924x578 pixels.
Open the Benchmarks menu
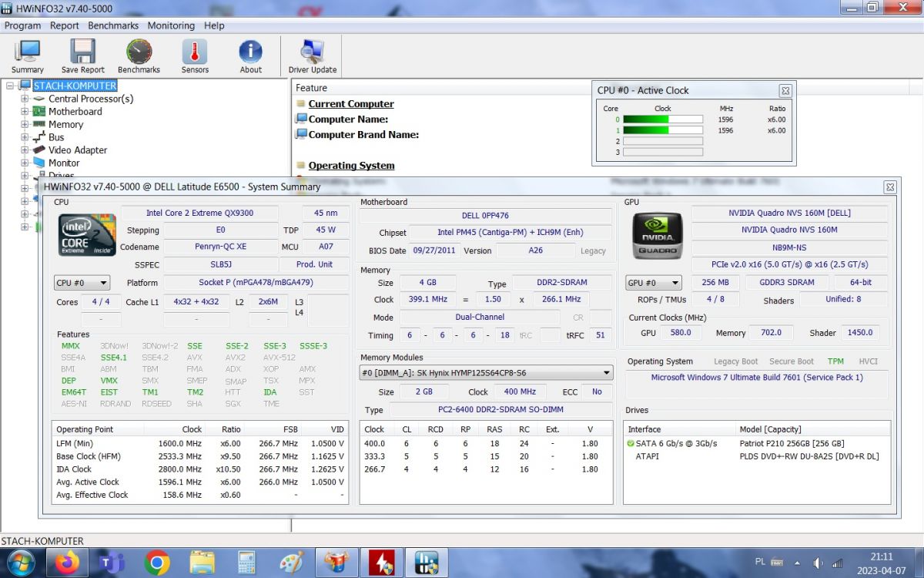click(x=113, y=25)
